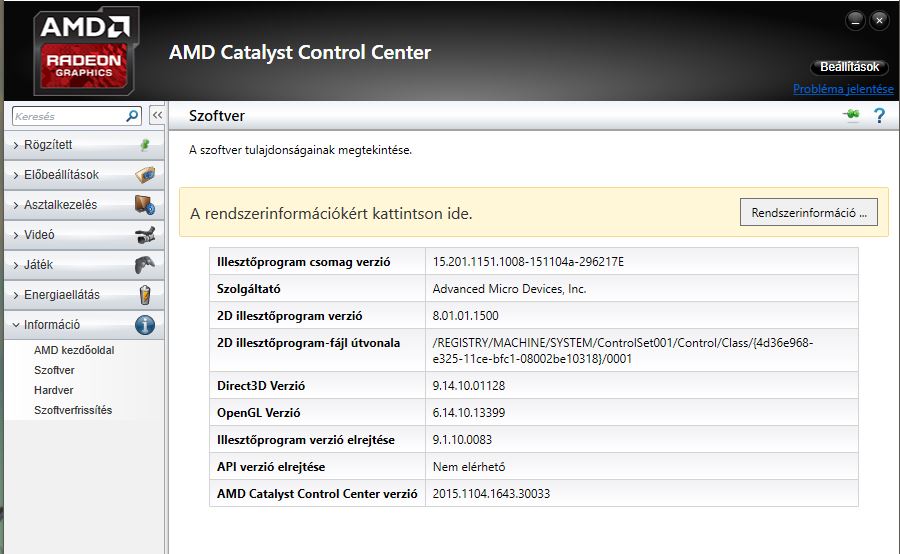The image size is (900, 554).
Task: Click the Direct3D Verzió label
Action: (x=261, y=386)
